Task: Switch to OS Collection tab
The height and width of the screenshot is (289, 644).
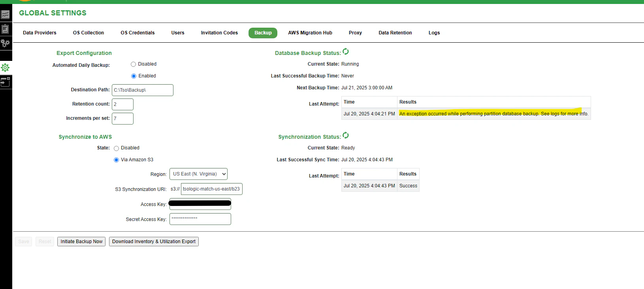Action: (89, 33)
